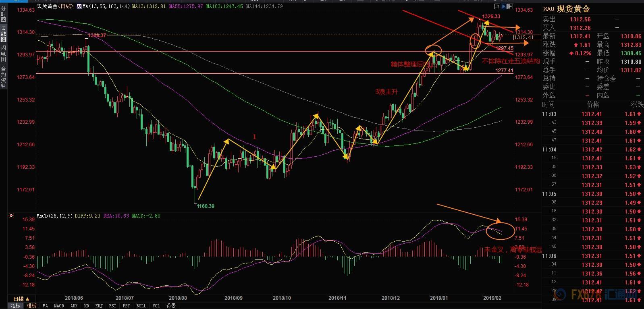Select the .57 tick row priced 1312.31
Viewport: 644px width, 309px height.
click(593, 185)
